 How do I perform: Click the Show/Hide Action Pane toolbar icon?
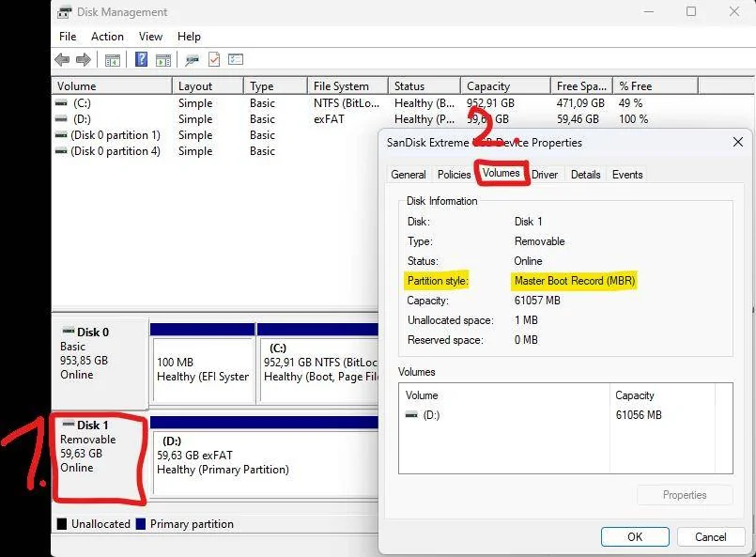click(x=163, y=60)
